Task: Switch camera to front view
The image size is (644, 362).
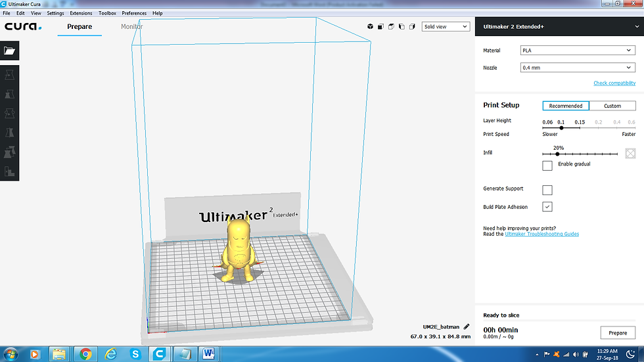Action: [380, 27]
